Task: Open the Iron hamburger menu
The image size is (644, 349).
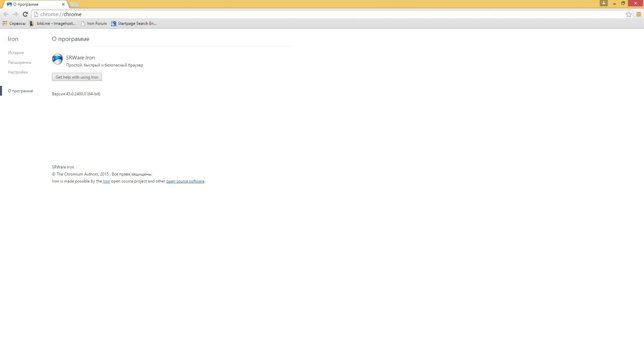Action: click(639, 14)
